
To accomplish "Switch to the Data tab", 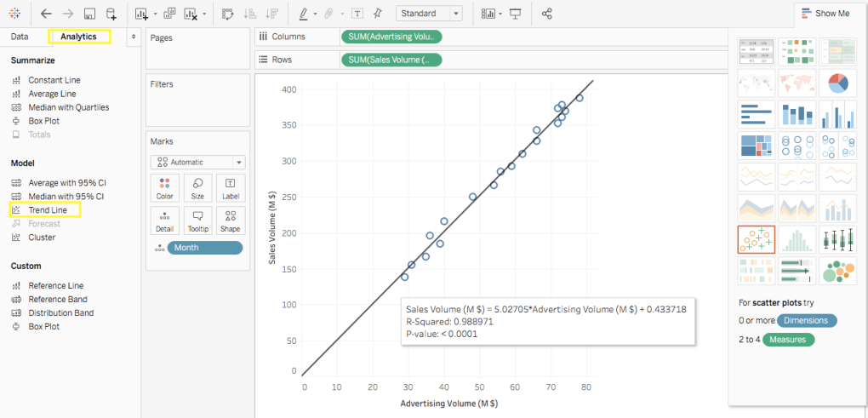I will tap(20, 37).
